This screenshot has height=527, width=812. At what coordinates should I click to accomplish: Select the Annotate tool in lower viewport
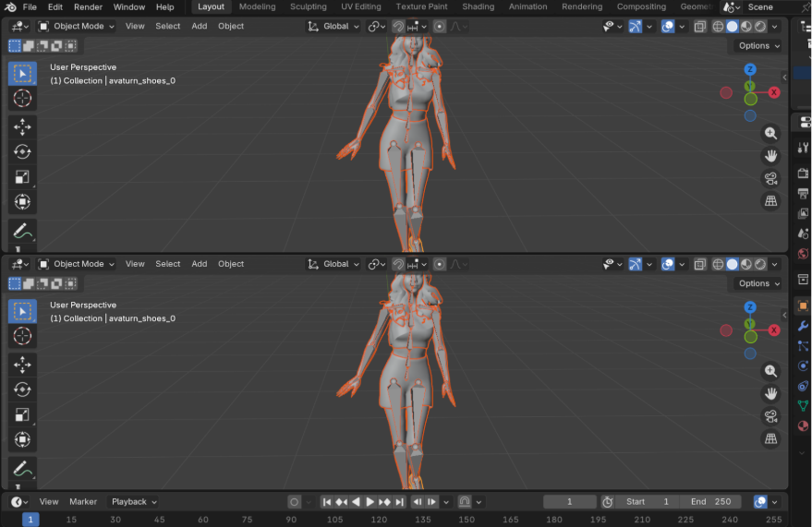22,468
